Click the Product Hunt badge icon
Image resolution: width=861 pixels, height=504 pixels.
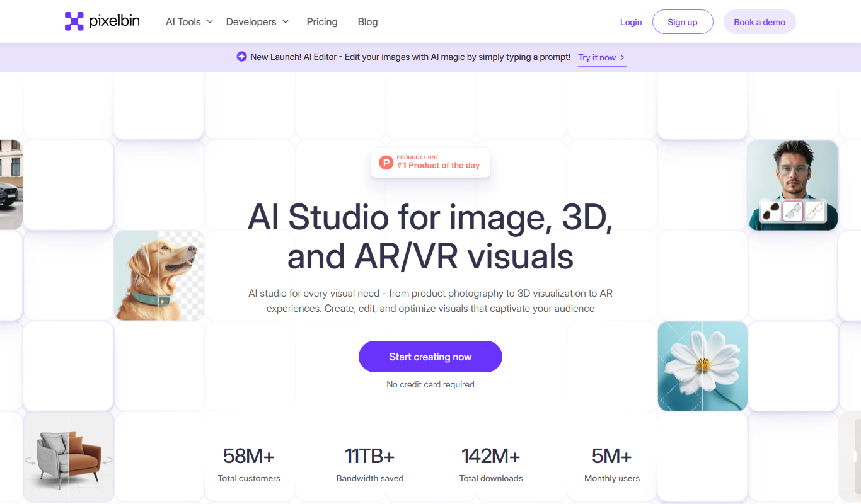pos(386,163)
